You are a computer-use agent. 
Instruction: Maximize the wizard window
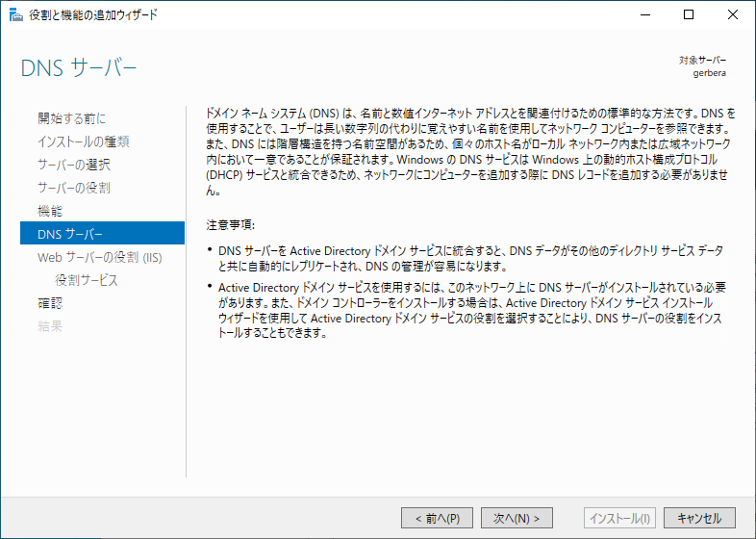coord(689,15)
